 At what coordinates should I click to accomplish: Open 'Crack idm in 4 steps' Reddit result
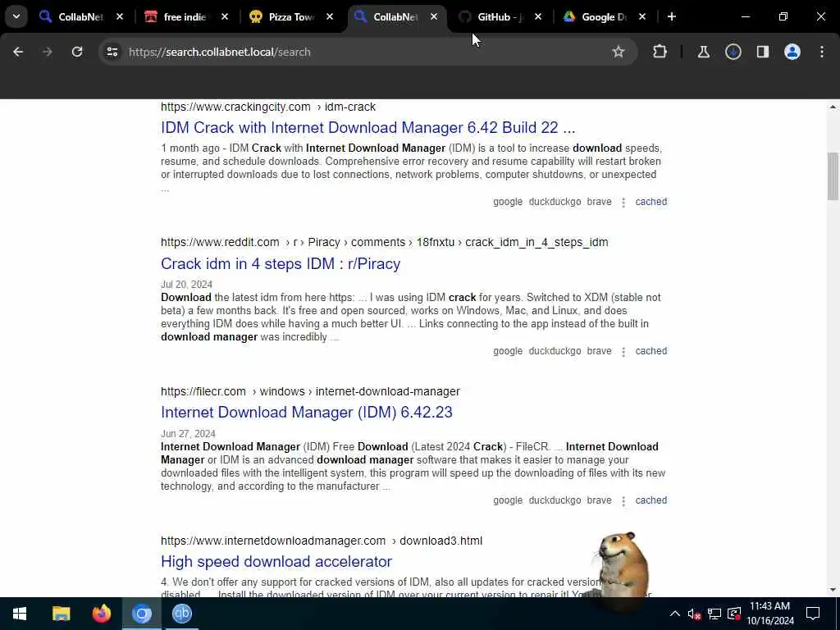[281, 263]
